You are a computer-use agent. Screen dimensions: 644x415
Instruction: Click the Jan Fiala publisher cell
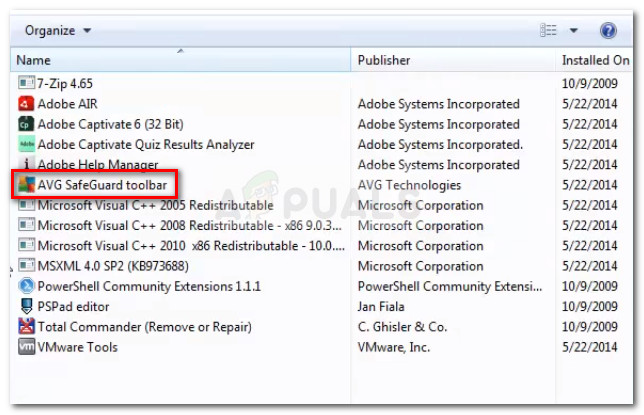click(381, 307)
